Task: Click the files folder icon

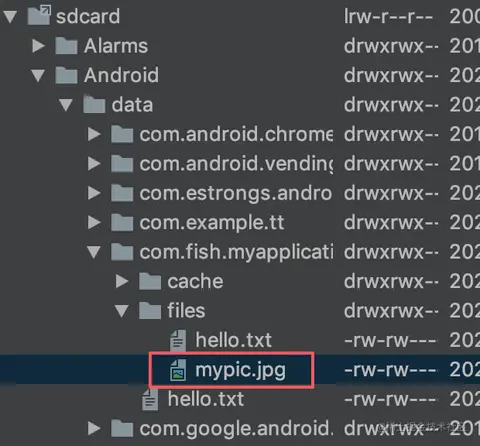Action: 150,310
